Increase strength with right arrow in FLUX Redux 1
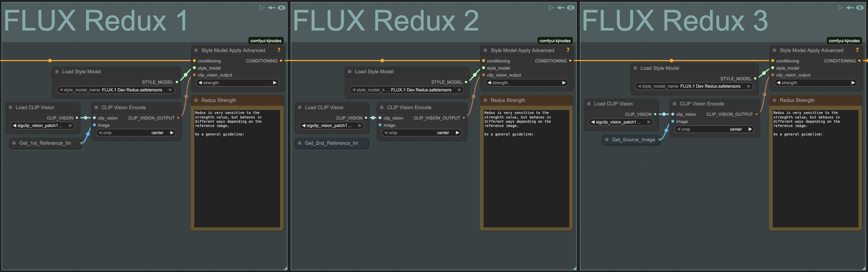The image size is (868, 272). [275, 83]
